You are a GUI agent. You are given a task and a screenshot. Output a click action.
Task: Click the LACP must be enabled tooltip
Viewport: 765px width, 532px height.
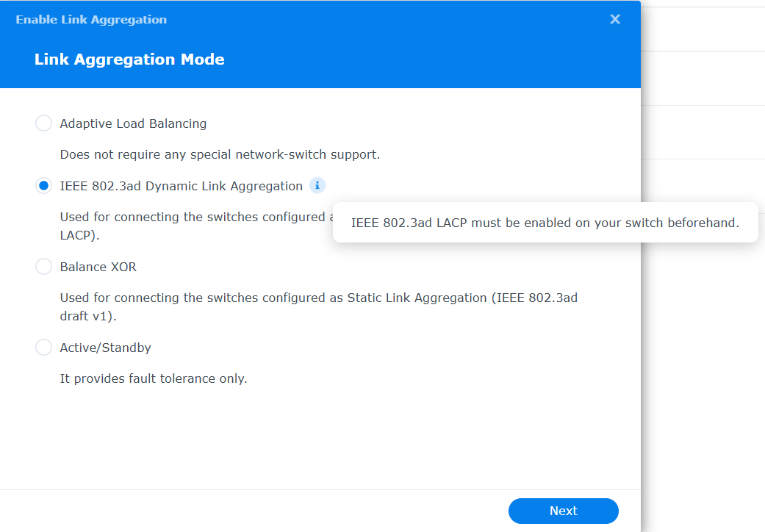(545, 223)
